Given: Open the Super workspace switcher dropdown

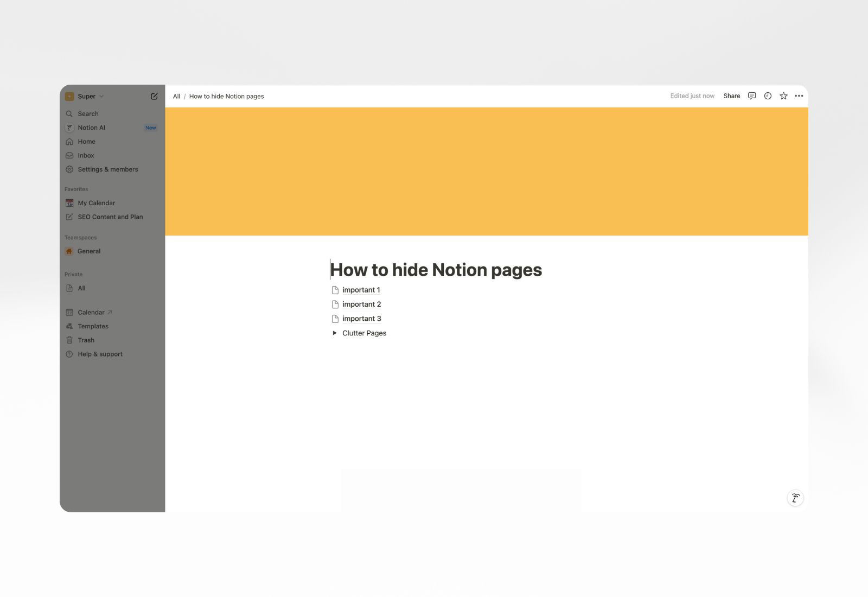Looking at the screenshot, I should (x=86, y=96).
